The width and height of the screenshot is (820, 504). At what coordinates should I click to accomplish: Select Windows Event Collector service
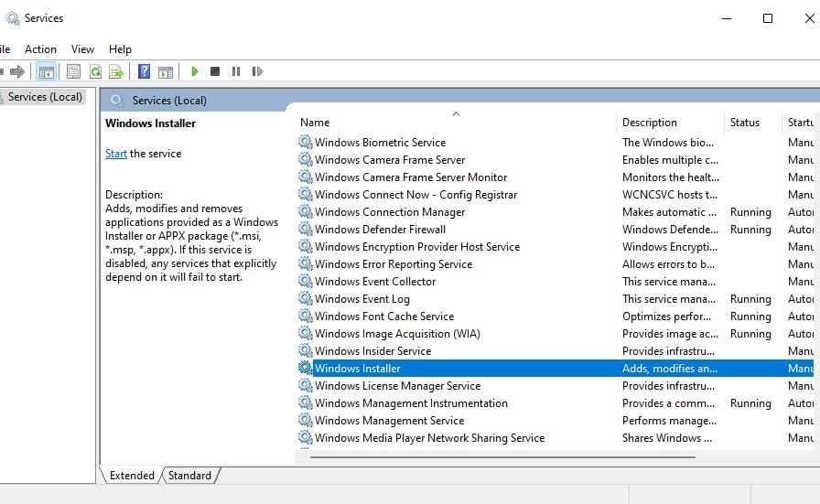(x=375, y=282)
